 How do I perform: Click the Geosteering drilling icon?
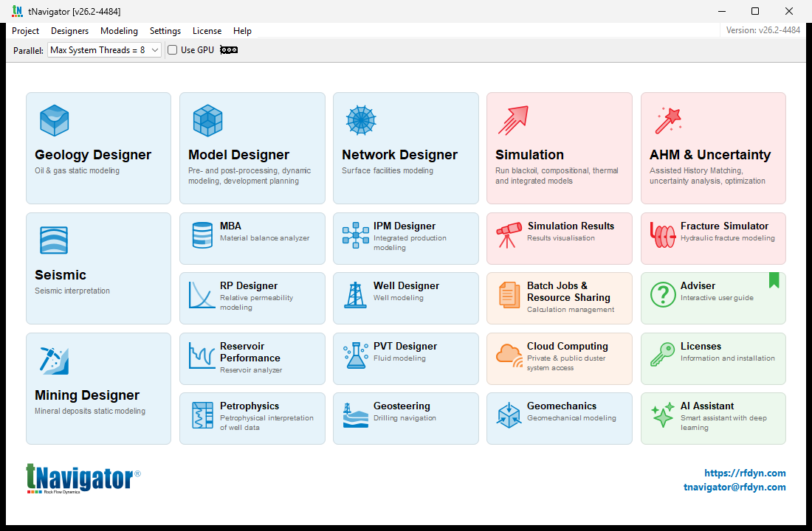tap(356, 416)
